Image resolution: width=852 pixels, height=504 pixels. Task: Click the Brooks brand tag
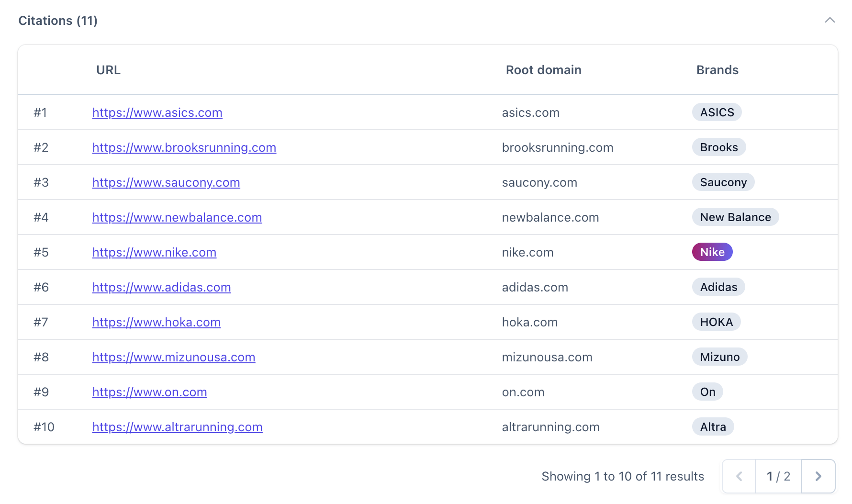pyautogui.click(x=719, y=147)
